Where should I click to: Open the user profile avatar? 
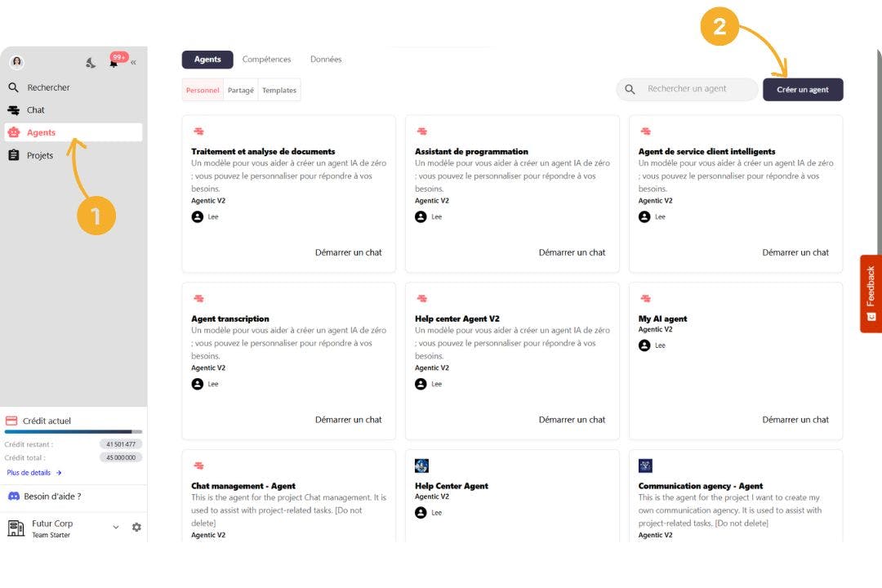[16, 62]
